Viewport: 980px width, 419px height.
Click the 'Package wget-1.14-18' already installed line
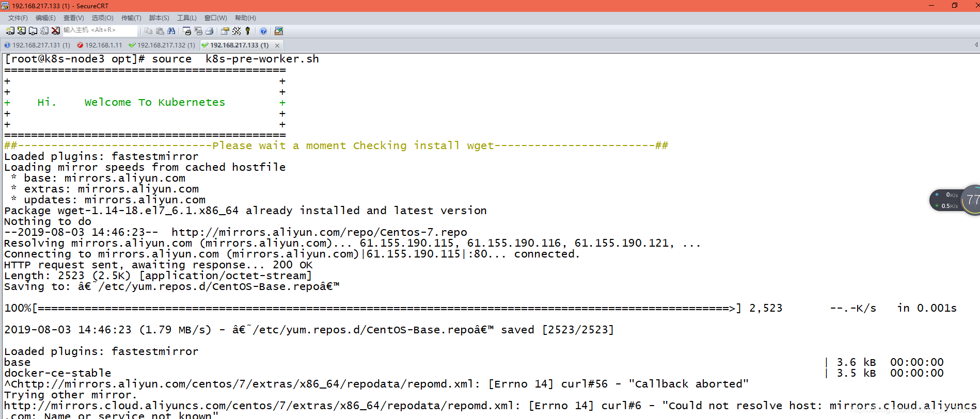[245, 211]
